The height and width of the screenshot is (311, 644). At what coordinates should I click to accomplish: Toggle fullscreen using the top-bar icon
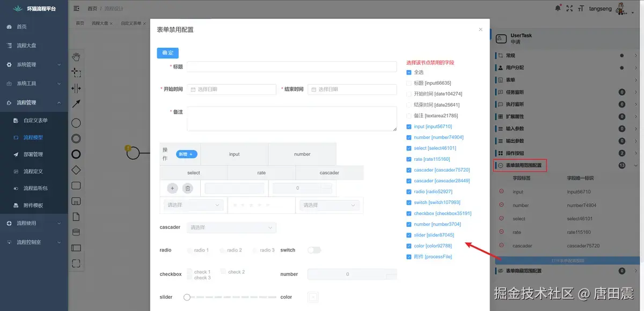tap(570, 8)
